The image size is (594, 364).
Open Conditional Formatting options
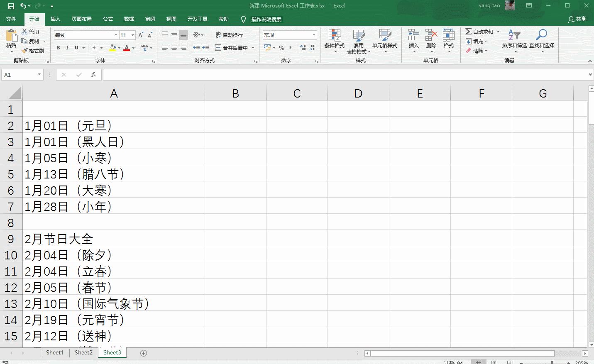click(334, 41)
